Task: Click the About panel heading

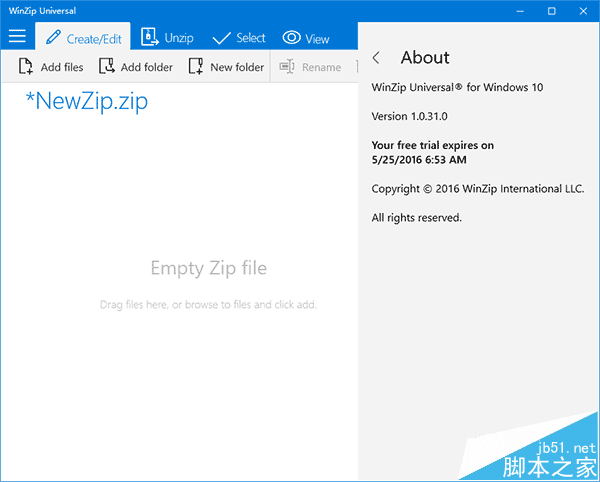Action: [425, 58]
